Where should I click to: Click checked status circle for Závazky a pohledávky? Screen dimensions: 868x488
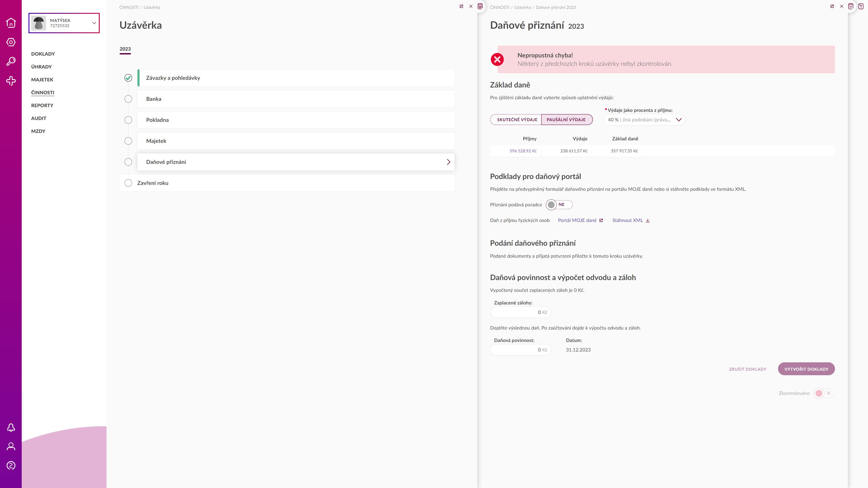coord(128,78)
